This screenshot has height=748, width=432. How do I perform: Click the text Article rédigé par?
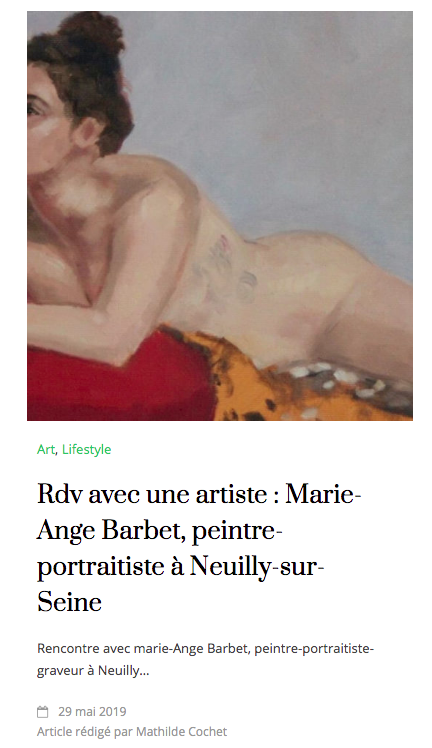(x=85, y=732)
